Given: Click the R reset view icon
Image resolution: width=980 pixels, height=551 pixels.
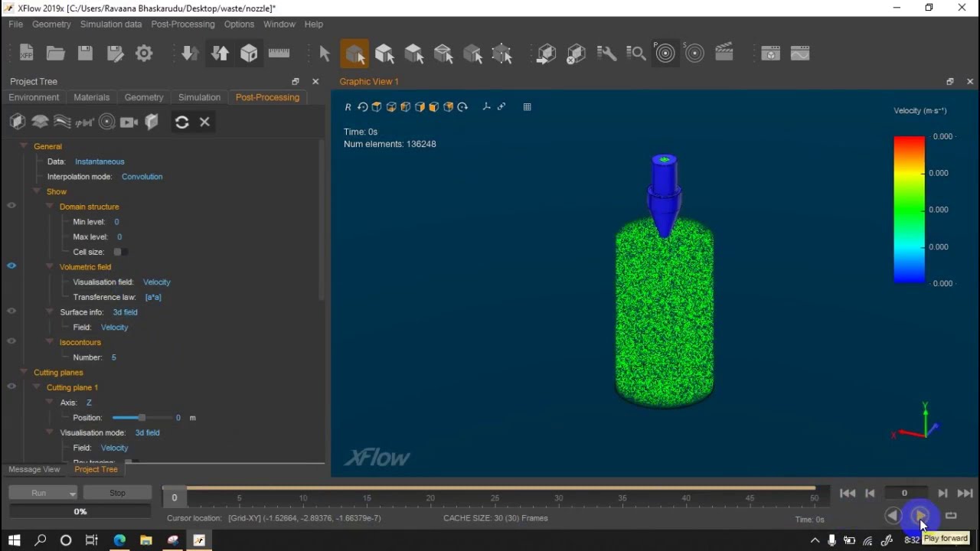Looking at the screenshot, I should pos(348,107).
